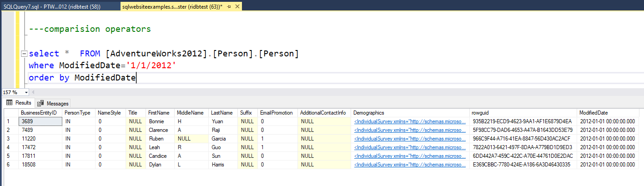Click BusinessEntityID cell 11220
The image size is (644, 186).
coord(40,138)
